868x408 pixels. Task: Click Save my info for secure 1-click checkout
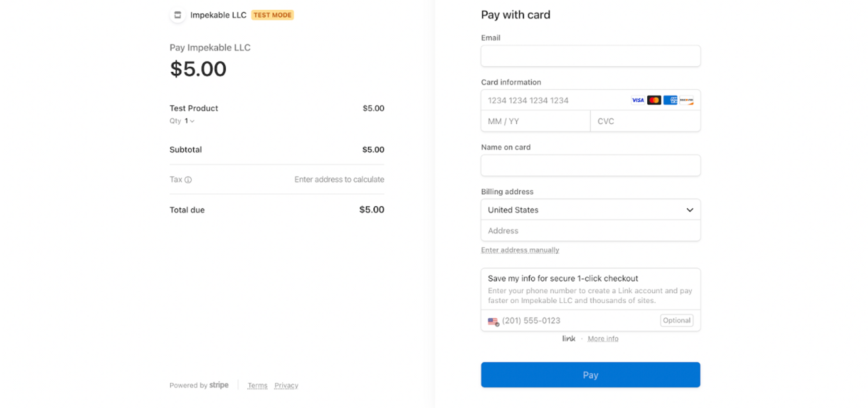pos(563,278)
